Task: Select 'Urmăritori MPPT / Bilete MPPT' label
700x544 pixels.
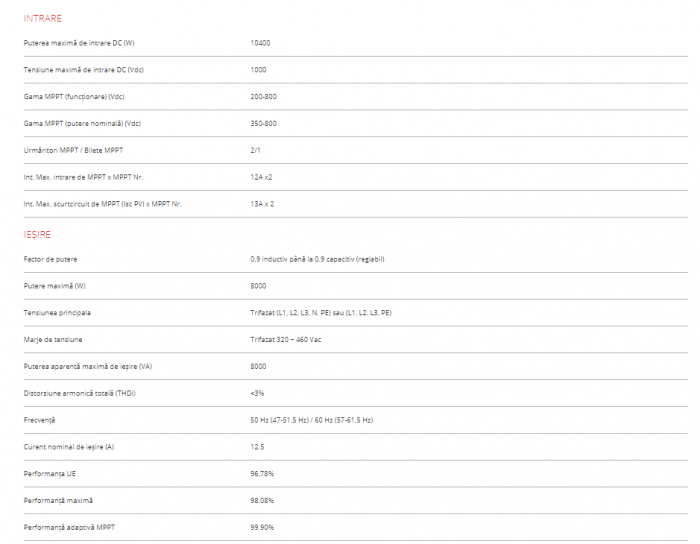Action: point(73,150)
